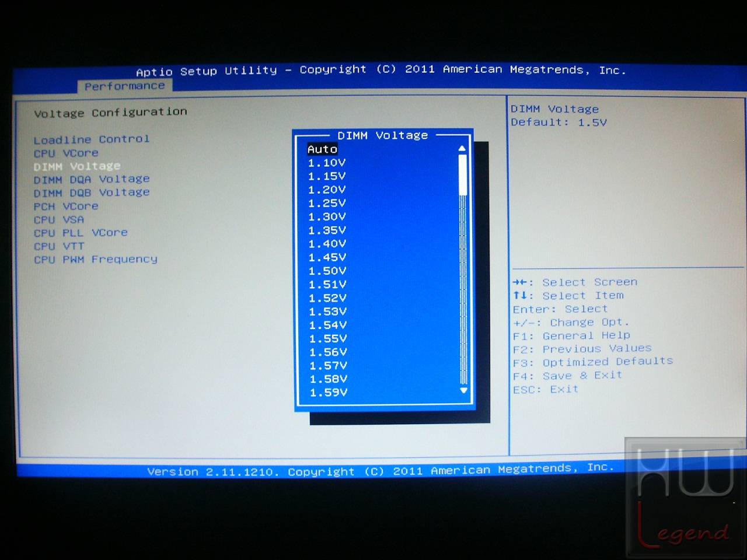Pick the 1.50V voltage entry

(x=327, y=271)
